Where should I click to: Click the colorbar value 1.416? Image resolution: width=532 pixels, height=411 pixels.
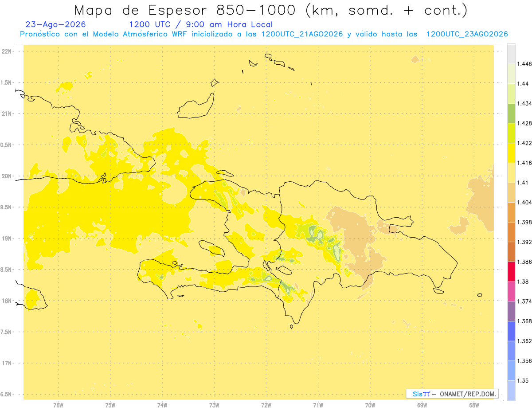(524, 163)
